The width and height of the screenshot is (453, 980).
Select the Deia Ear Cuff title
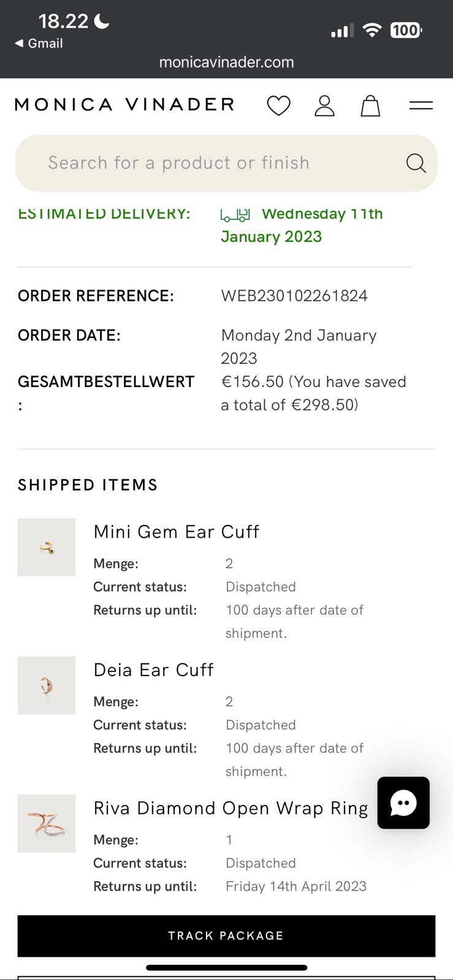click(153, 670)
